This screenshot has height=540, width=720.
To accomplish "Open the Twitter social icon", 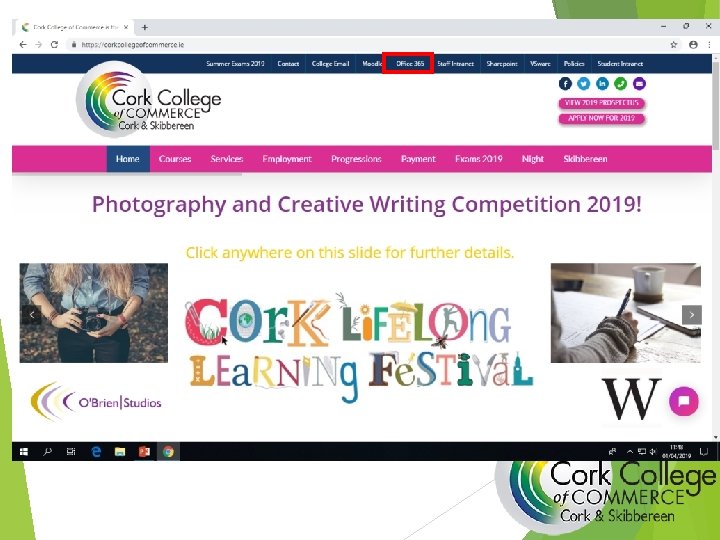I will (x=584, y=84).
